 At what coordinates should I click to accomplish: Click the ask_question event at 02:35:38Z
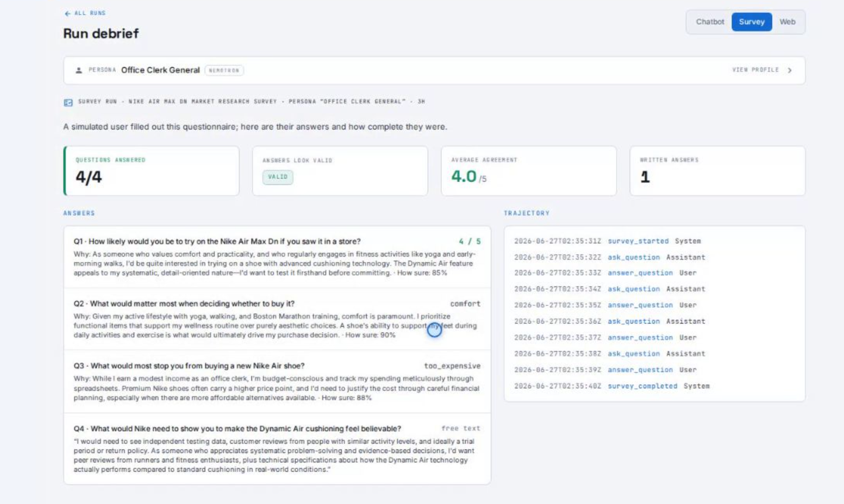[x=633, y=354]
